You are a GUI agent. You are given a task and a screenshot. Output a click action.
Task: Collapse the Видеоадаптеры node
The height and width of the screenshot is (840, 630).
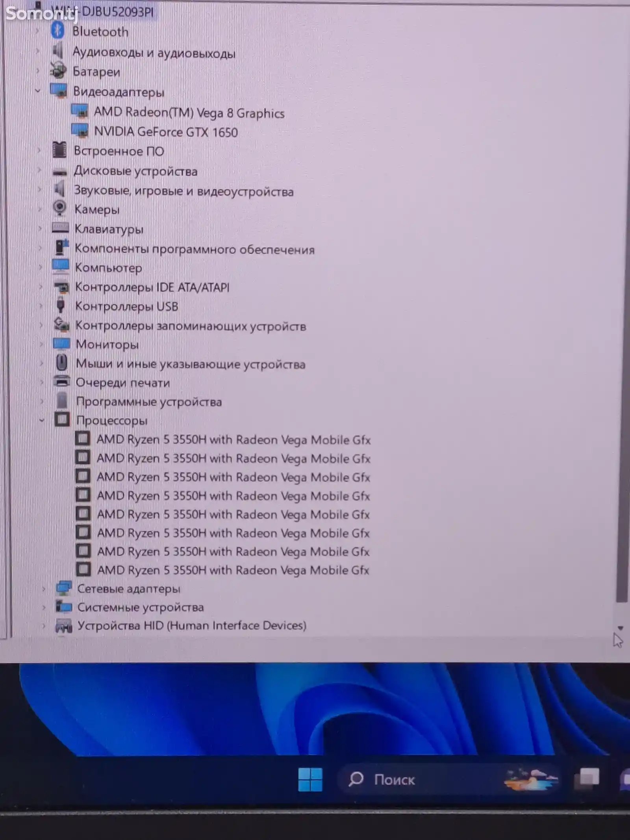click(38, 91)
